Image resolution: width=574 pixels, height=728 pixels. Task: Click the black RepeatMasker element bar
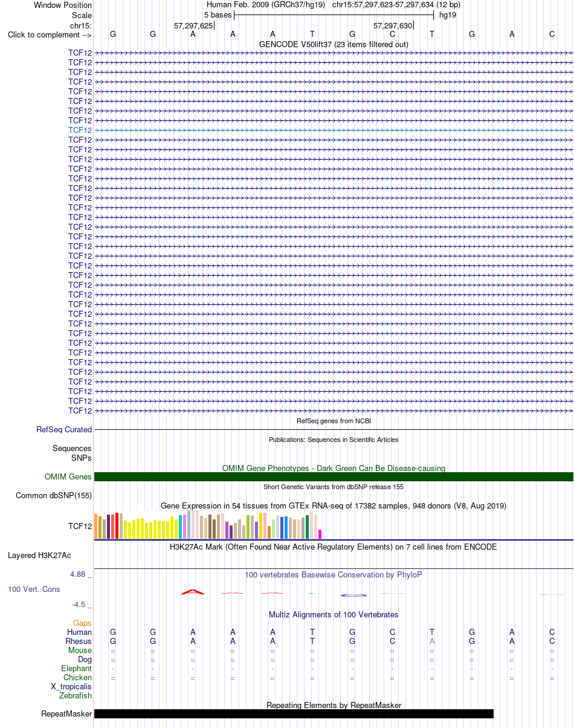[294, 713]
